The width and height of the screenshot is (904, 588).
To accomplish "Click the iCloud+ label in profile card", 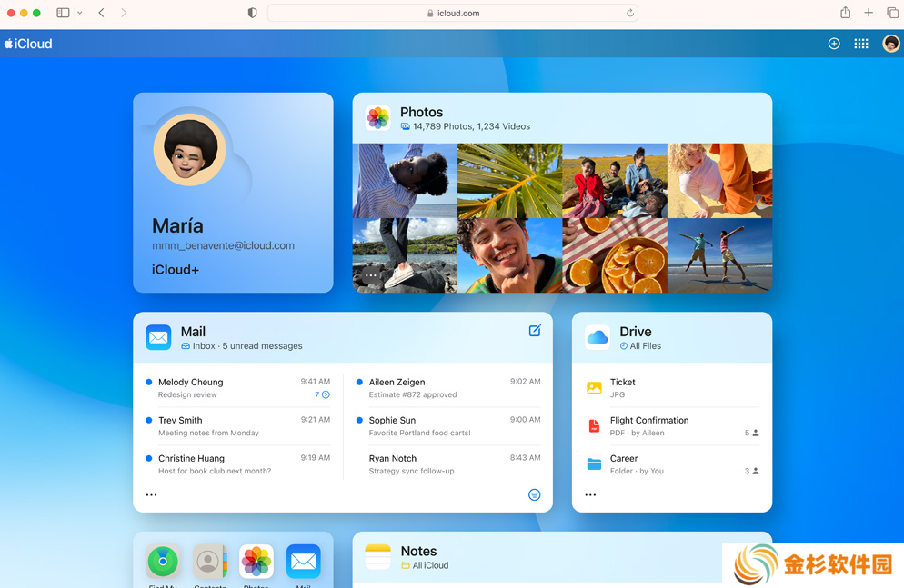I will [176, 270].
